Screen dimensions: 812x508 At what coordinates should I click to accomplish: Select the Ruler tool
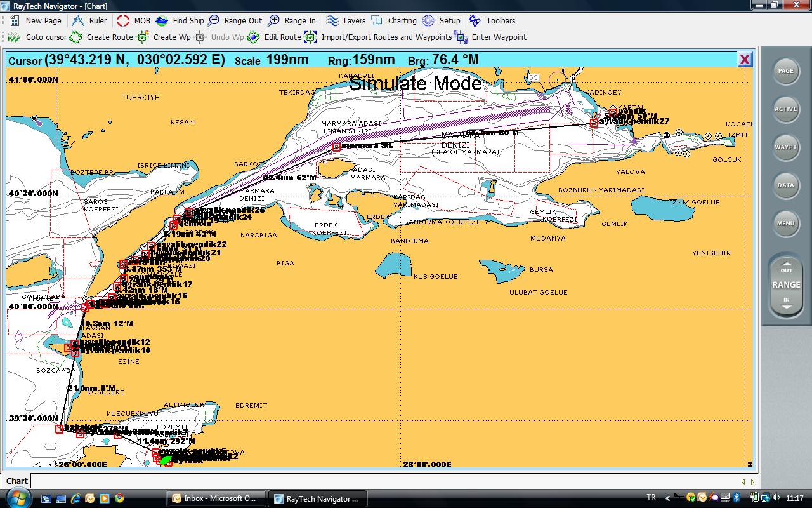(91, 20)
